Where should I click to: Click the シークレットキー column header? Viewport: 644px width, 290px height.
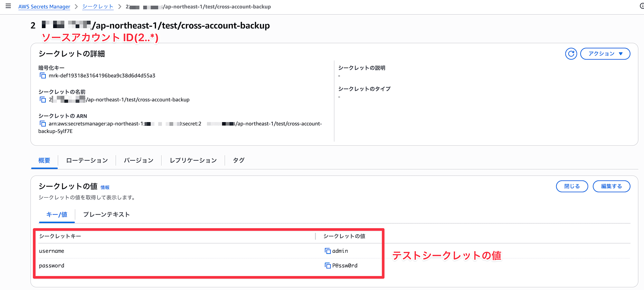click(x=60, y=236)
